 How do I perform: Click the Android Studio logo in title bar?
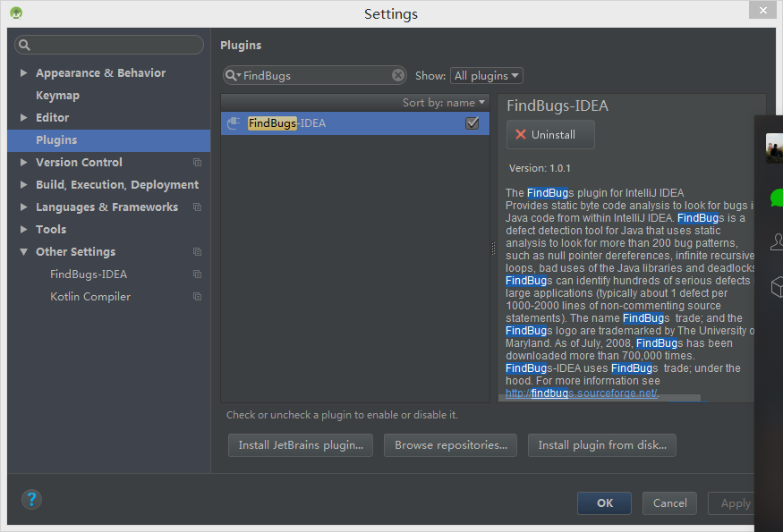tap(16, 13)
